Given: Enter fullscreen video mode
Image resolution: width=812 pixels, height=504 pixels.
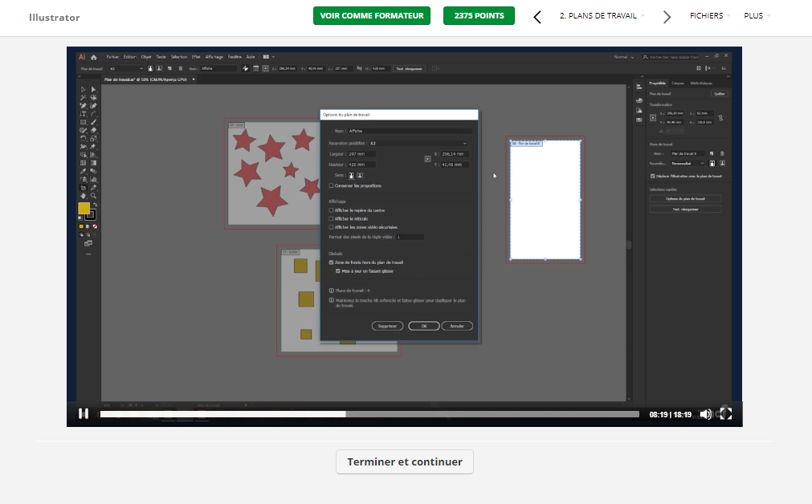Looking at the screenshot, I should click(x=725, y=414).
